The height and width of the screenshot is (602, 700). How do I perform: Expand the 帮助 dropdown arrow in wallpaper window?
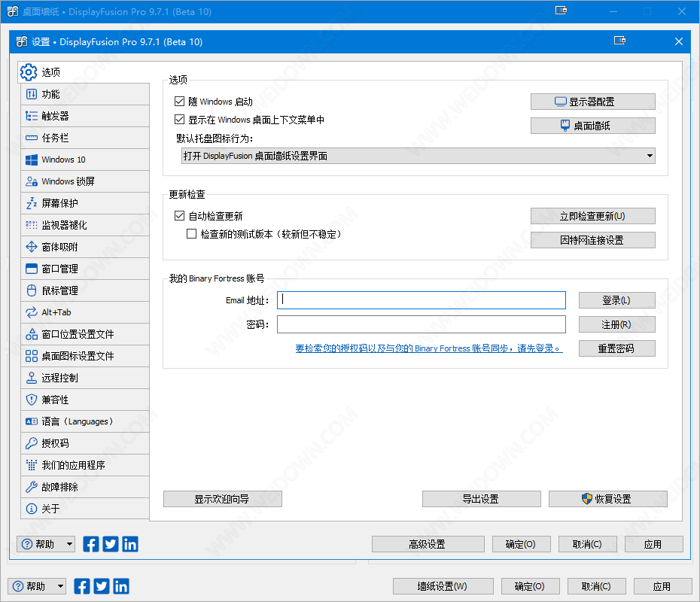pos(60,586)
